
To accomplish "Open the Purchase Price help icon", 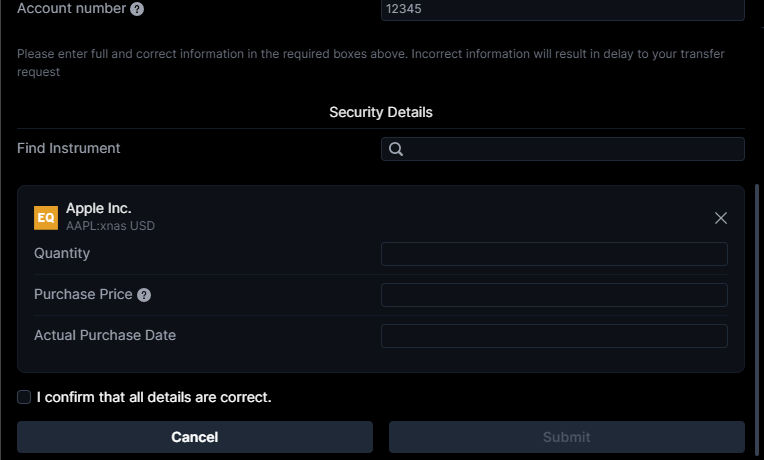I will click(144, 295).
